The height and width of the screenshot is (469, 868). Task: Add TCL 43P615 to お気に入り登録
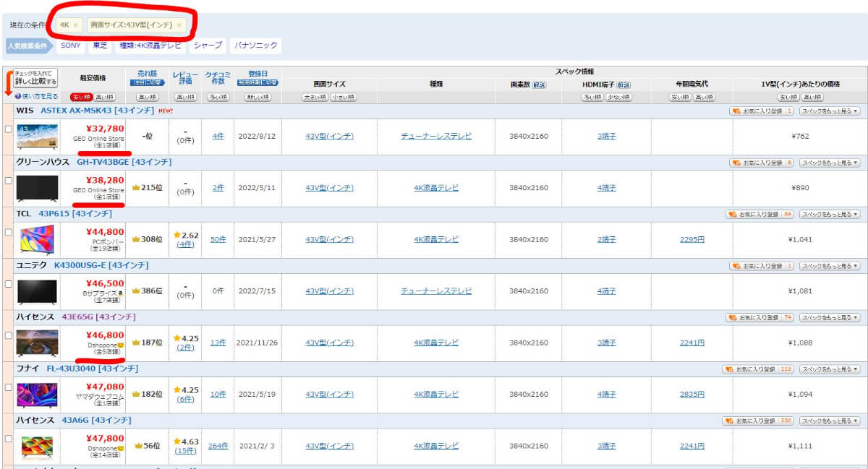tap(759, 215)
